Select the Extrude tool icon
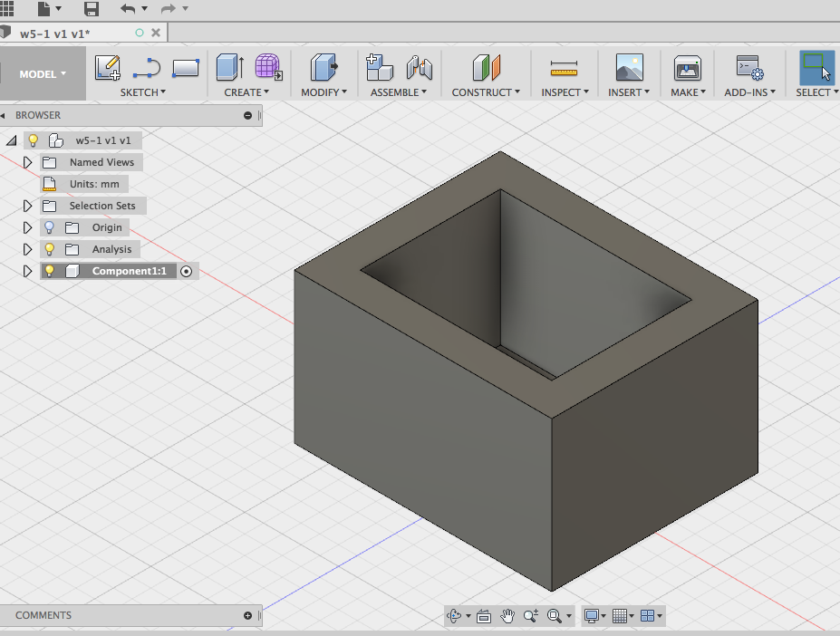The image size is (840, 636). point(230,68)
